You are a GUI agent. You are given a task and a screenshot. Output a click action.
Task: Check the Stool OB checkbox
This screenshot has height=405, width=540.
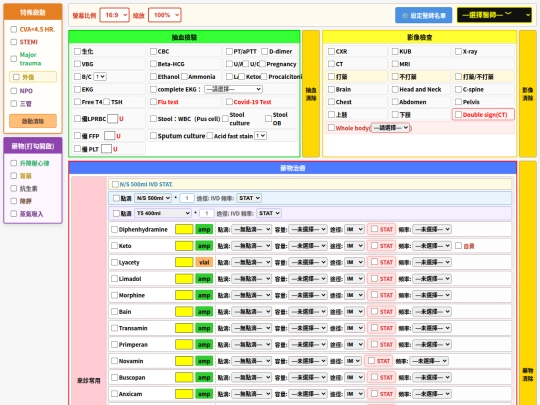pyautogui.click(x=268, y=119)
